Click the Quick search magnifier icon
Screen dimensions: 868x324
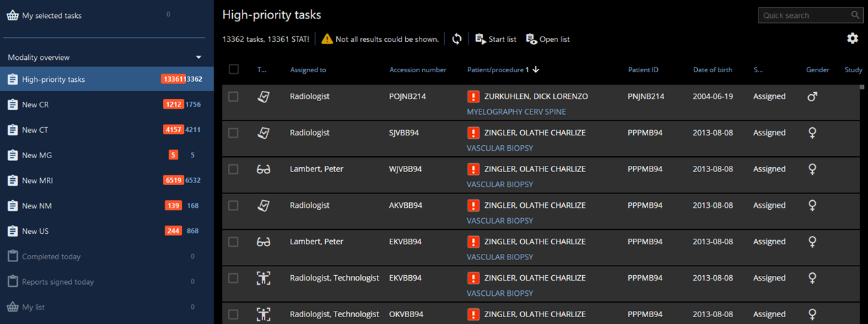(855, 15)
